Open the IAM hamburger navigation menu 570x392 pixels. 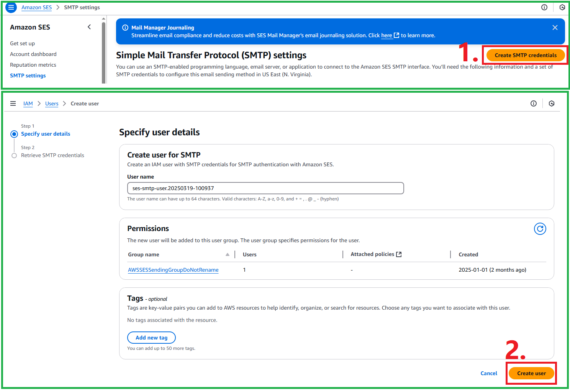pos(13,103)
